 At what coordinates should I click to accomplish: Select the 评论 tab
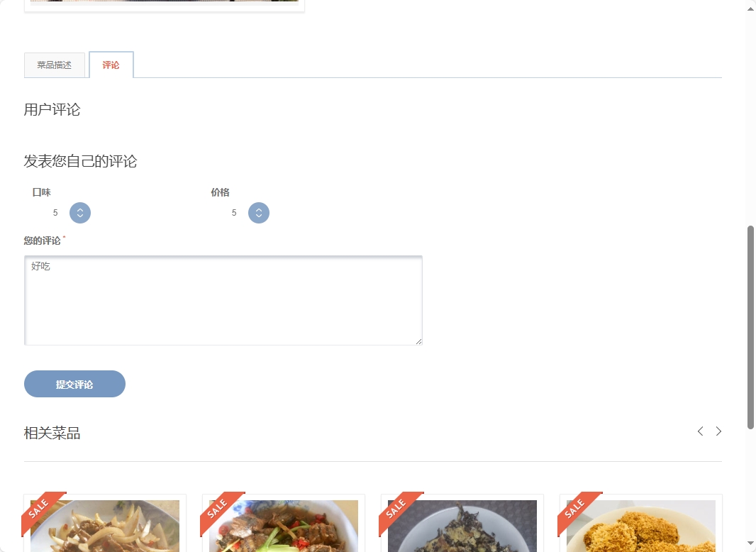tap(111, 65)
